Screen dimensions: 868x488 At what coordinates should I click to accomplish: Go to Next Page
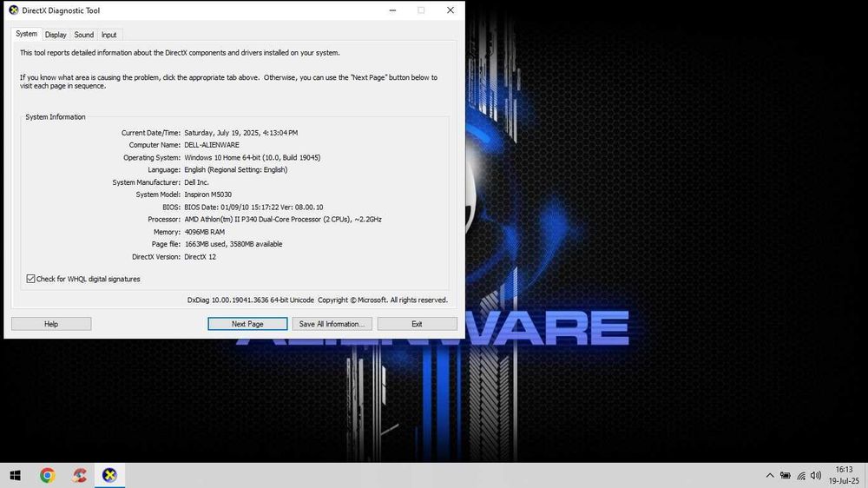(x=247, y=324)
